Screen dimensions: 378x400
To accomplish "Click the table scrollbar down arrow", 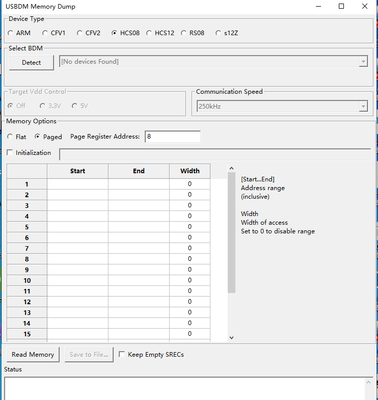I will click(232, 337).
